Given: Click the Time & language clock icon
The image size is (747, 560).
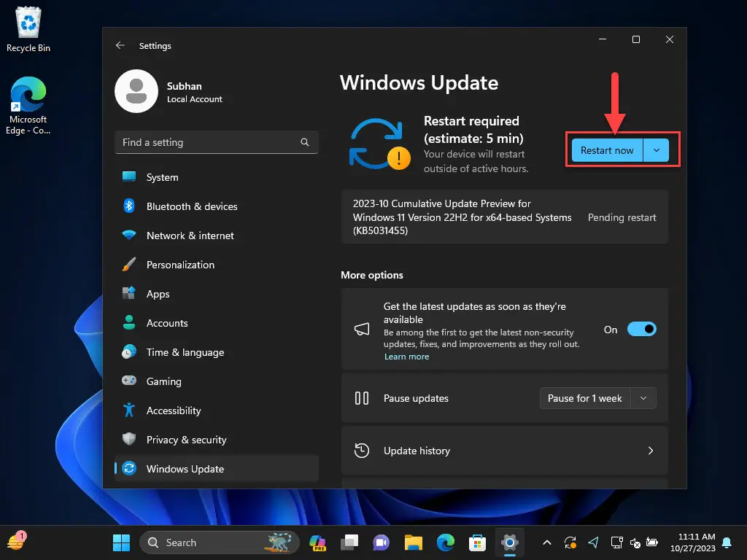Looking at the screenshot, I should click(x=129, y=352).
